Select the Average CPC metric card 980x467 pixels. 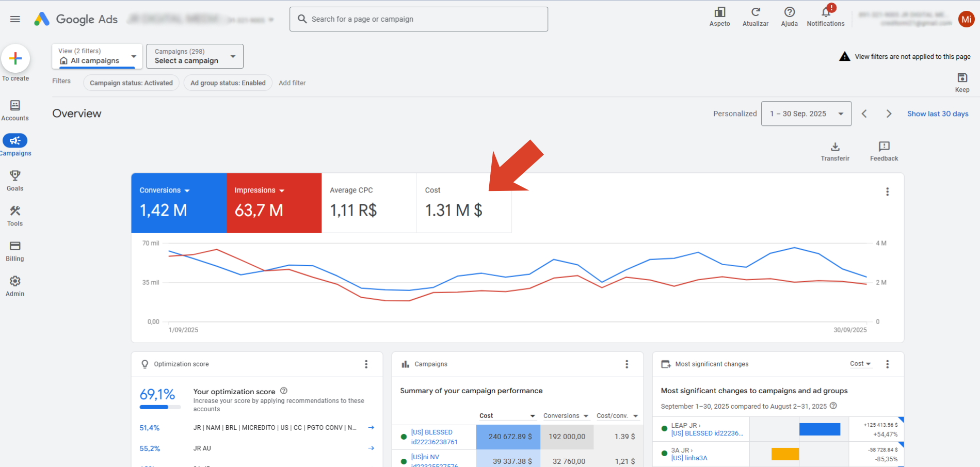(x=369, y=203)
